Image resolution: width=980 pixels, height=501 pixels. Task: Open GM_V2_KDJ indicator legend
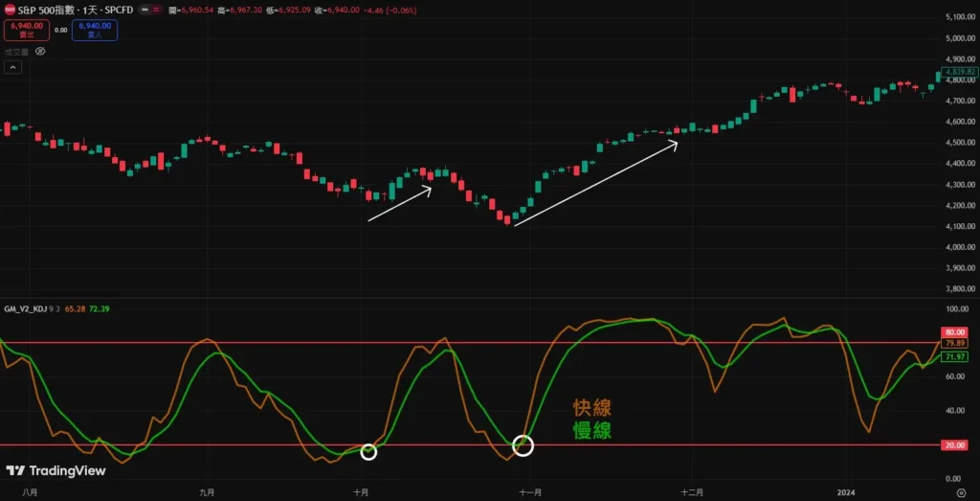[x=29, y=309]
